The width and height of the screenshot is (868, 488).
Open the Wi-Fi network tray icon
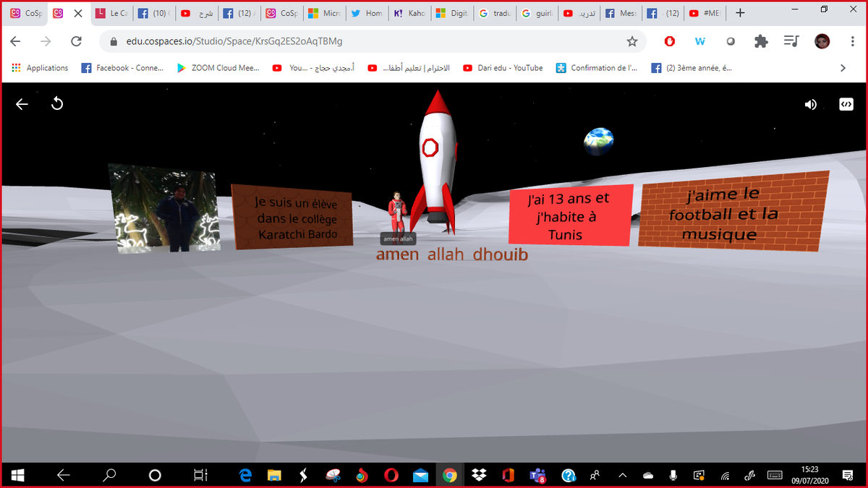click(725, 475)
